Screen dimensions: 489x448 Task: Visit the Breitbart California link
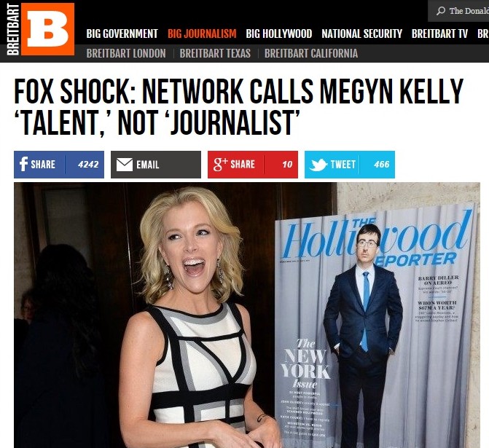(311, 53)
